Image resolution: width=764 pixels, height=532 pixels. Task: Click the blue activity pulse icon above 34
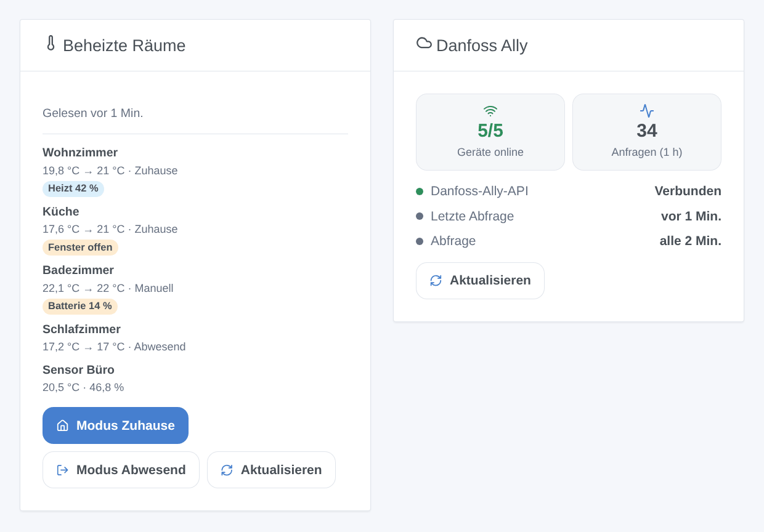coord(647,111)
